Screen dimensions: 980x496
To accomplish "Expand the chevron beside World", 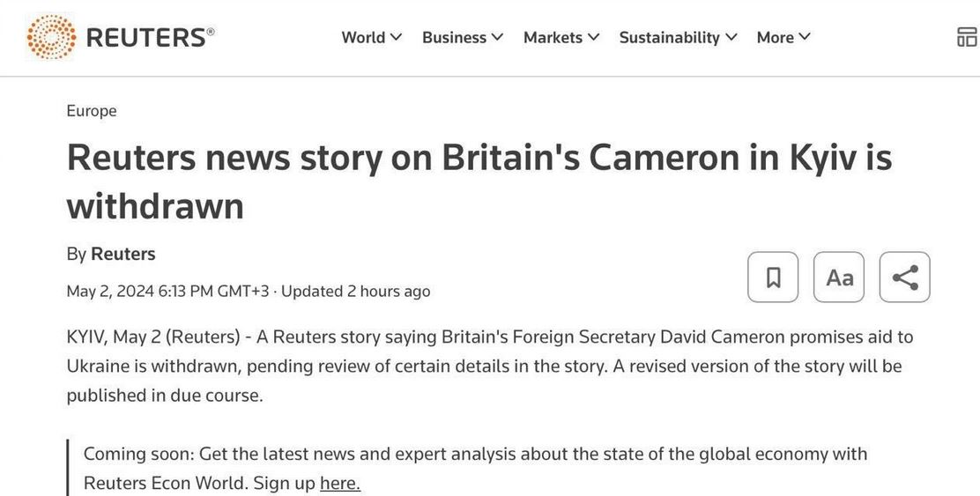I will pos(397,37).
